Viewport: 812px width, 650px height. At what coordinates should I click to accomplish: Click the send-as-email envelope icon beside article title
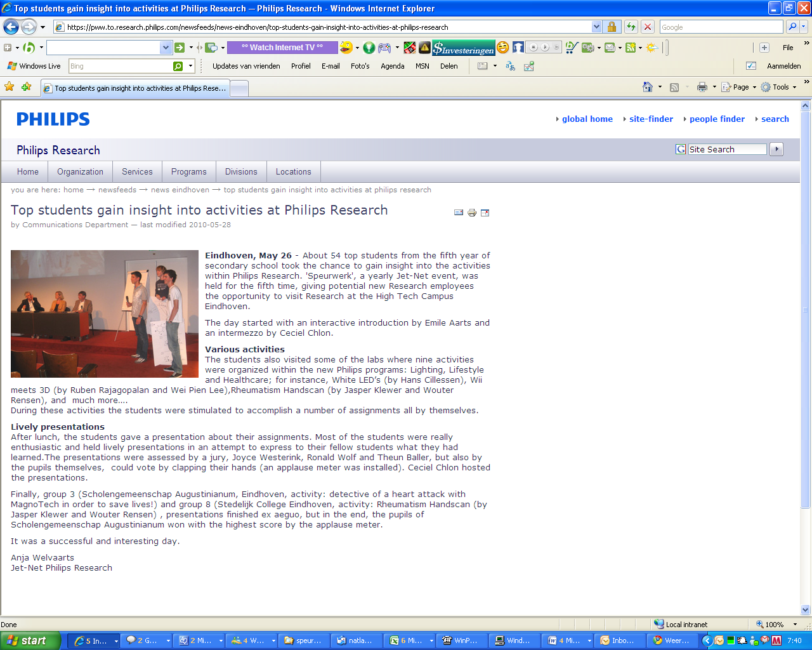459,213
